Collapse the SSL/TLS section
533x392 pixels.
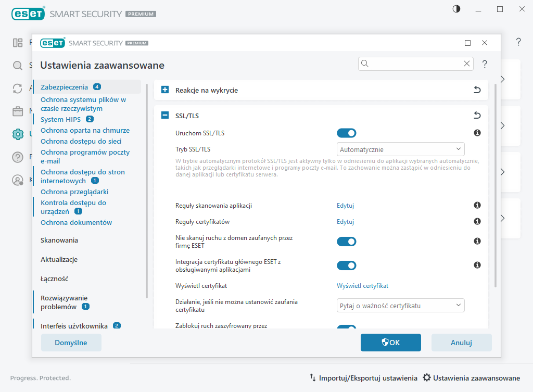(164, 115)
